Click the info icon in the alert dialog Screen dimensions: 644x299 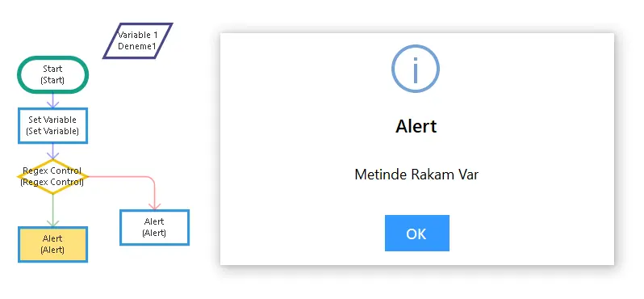click(416, 68)
